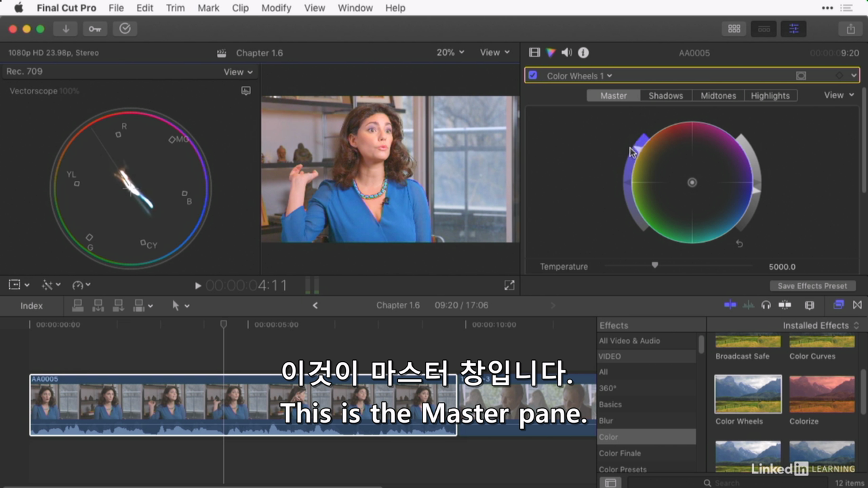Viewport: 868px width, 488px height.
Task: Click the shape mask icon on Color Wheels row
Action: click(801, 76)
